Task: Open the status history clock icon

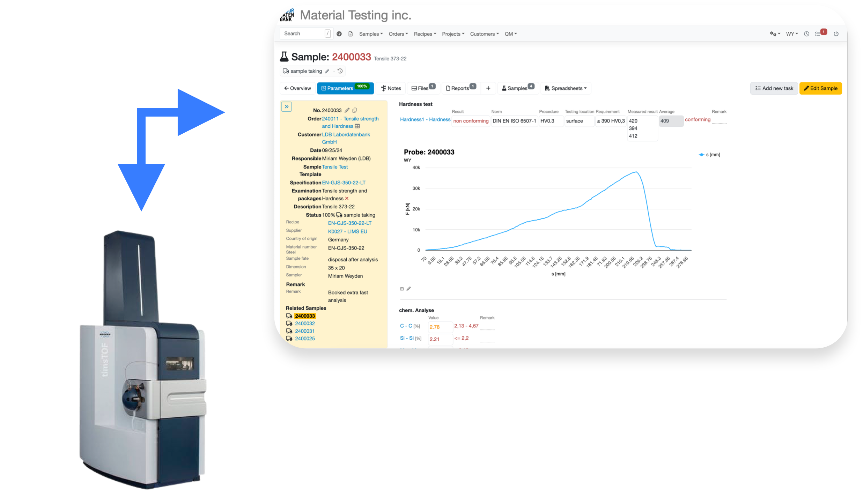Action: pos(340,71)
